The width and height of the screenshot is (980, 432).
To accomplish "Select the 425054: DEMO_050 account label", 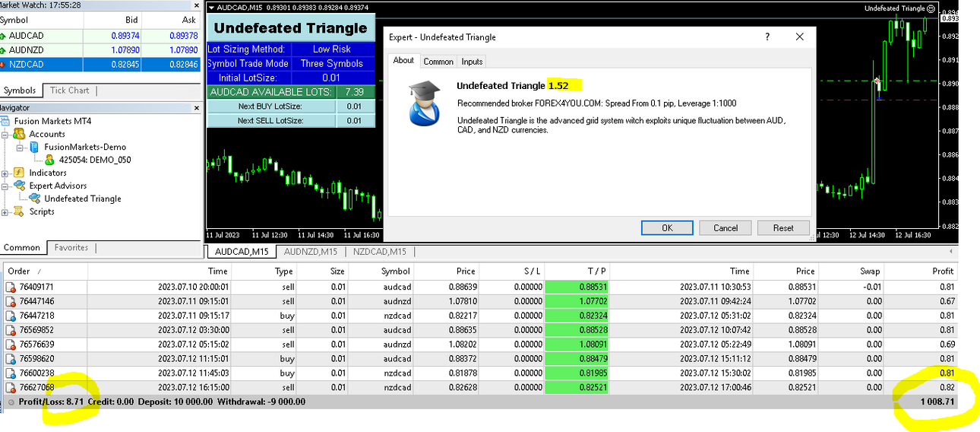I will (95, 160).
